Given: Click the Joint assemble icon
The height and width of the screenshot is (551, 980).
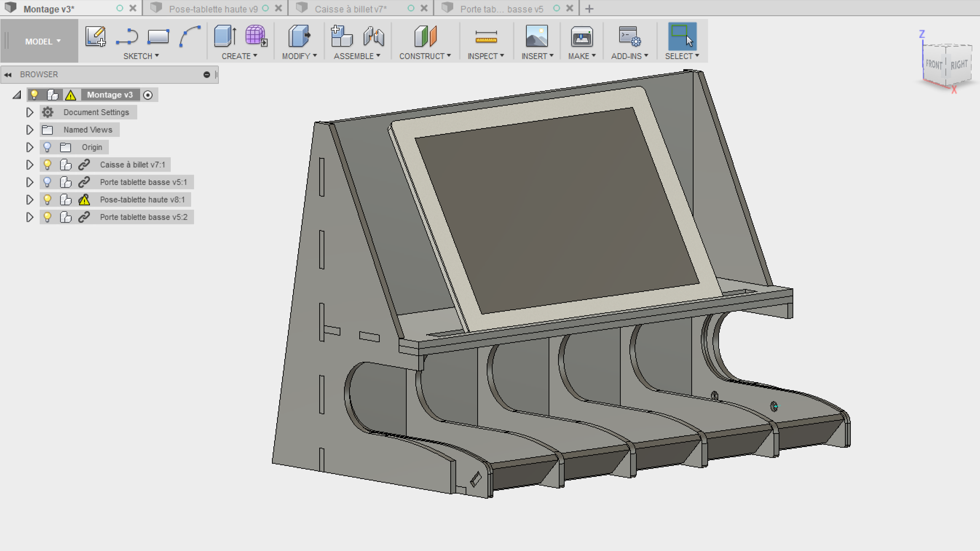Looking at the screenshot, I should click(x=374, y=36).
